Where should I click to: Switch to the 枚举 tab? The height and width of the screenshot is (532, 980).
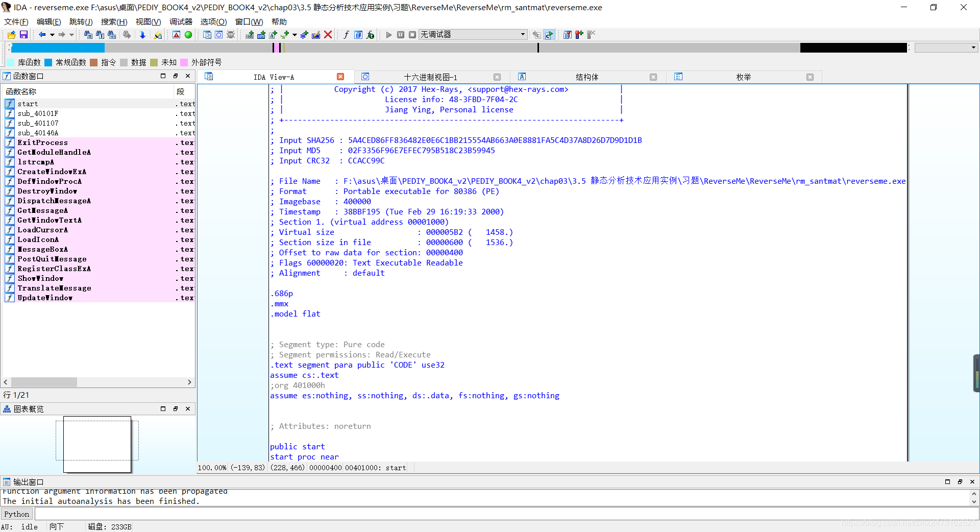744,77
